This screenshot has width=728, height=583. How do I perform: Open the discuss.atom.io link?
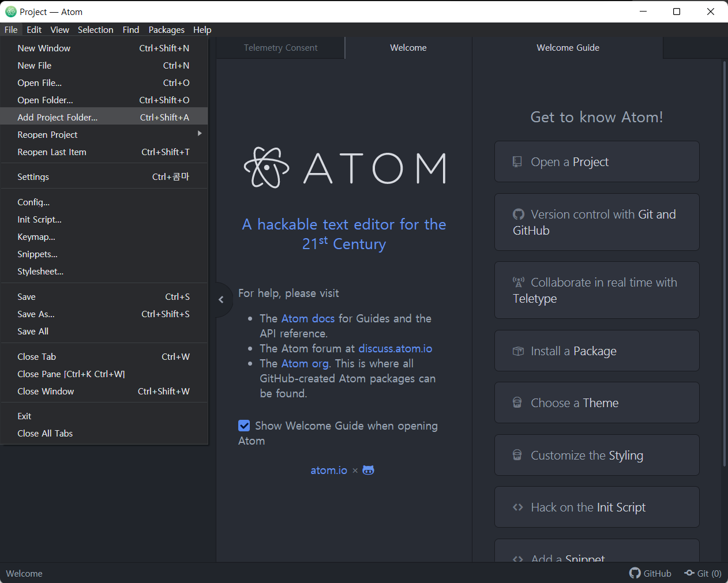(395, 348)
